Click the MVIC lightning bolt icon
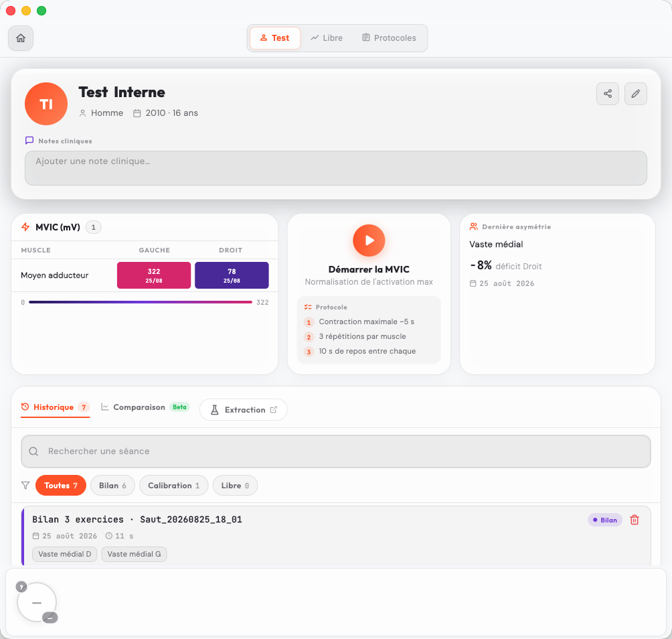Image resolution: width=672 pixels, height=639 pixels. [x=25, y=227]
